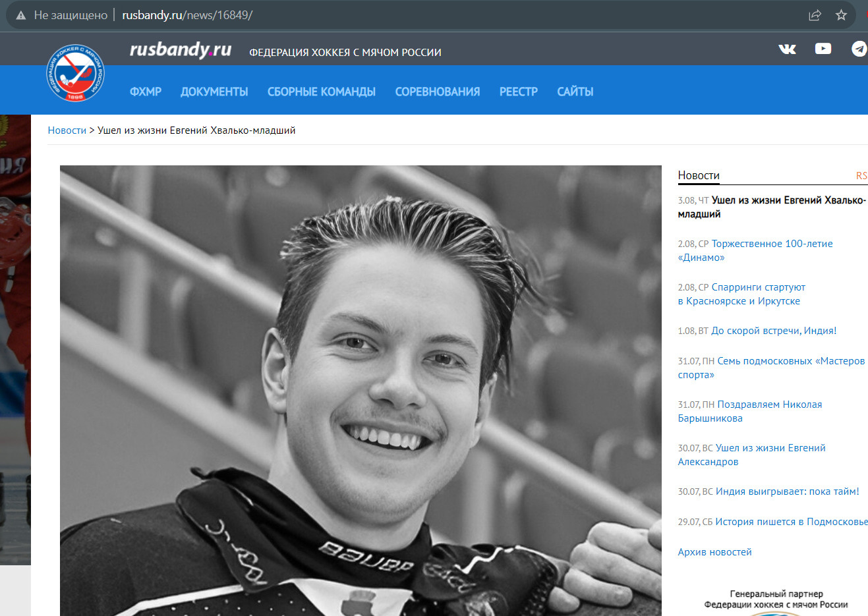This screenshot has height=616, width=868.
Task: Bookmark page with the star icon
Action: pos(841,15)
